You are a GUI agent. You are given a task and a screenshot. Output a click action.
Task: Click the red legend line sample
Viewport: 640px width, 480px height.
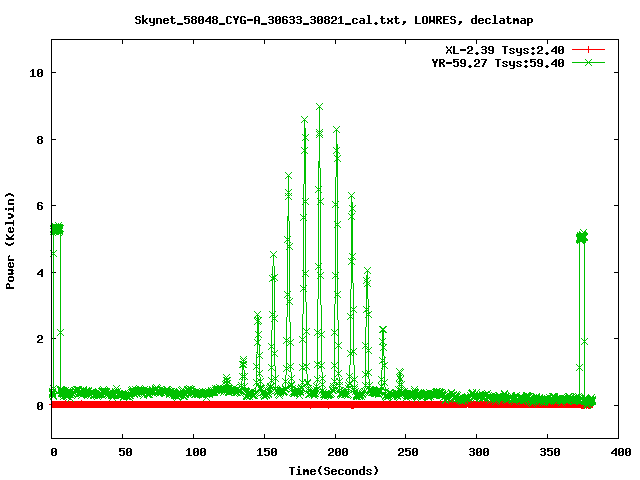pyautogui.click(x=588, y=50)
